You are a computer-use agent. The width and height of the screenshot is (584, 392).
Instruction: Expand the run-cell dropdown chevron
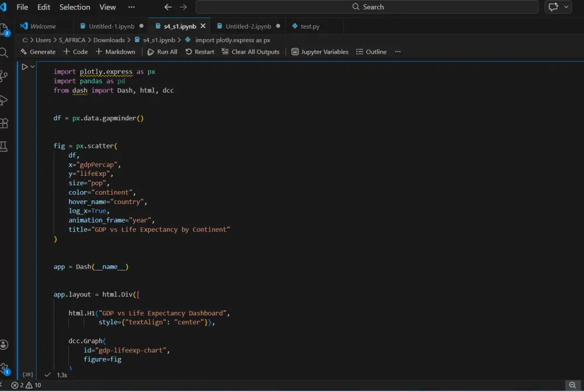click(x=32, y=66)
